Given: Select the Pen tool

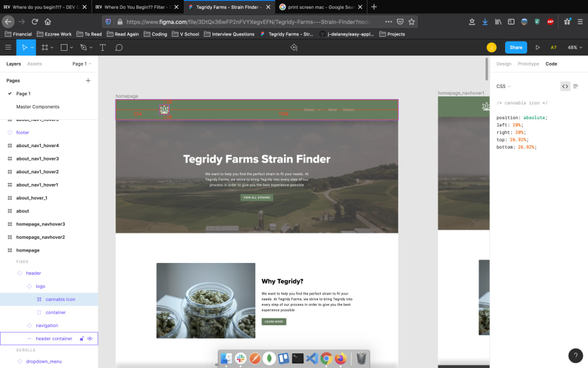Looking at the screenshot, I should (84, 48).
